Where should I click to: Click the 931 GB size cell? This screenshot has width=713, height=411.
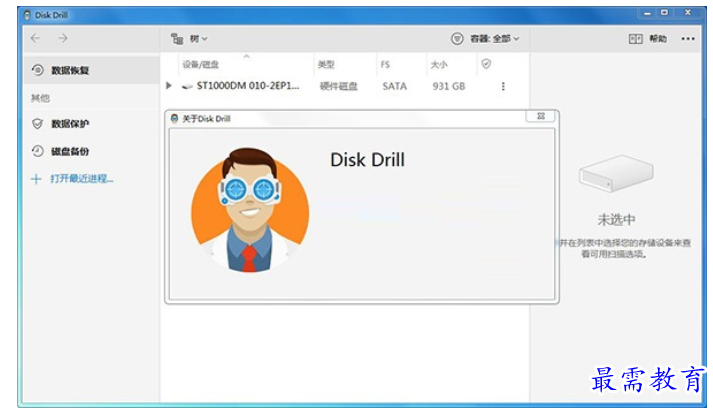449,86
